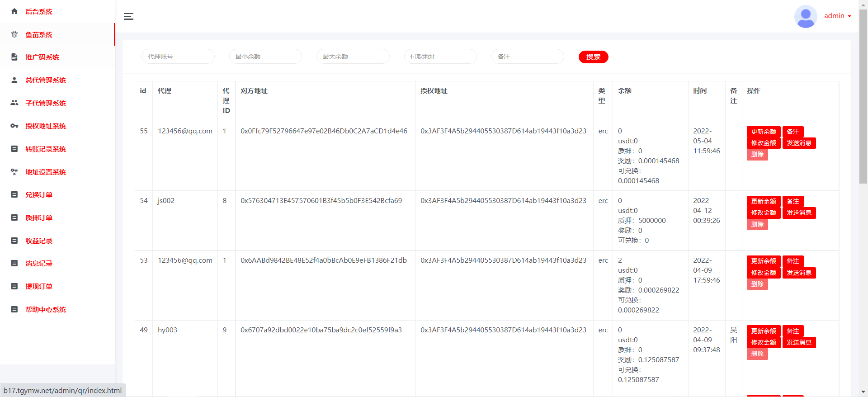Expand the admin account dropdown
Screen dimensions: 868x397
pos(837,16)
